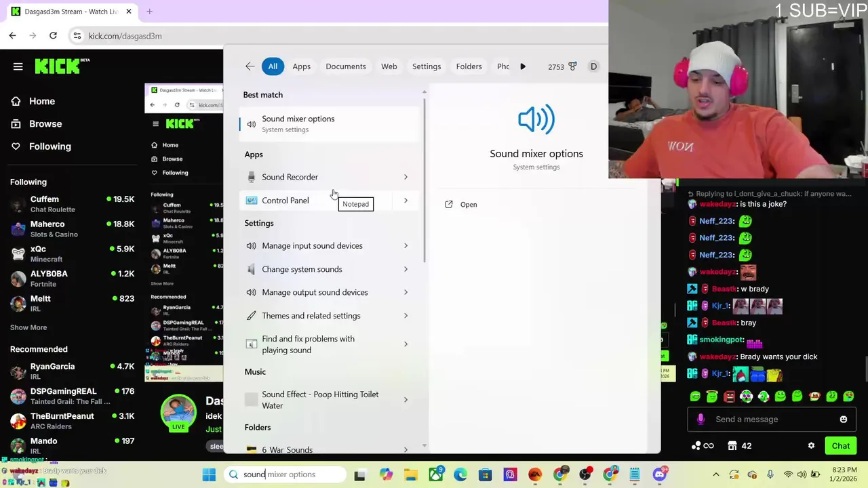Image resolution: width=868 pixels, height=488 pixels.
Task: Expand Sound Effect music result arrow
Action: (x=406, y=400)
